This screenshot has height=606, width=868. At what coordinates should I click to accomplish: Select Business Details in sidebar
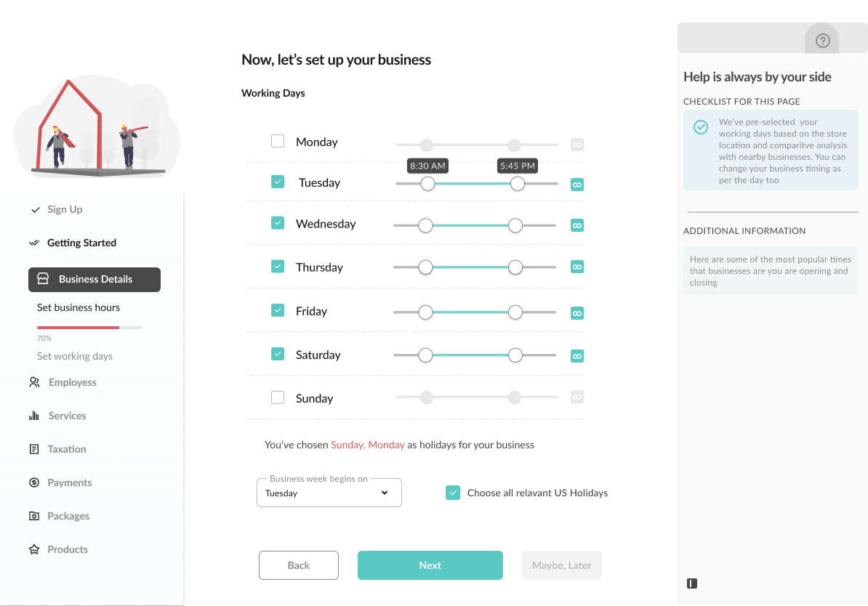tap(95, 279)
